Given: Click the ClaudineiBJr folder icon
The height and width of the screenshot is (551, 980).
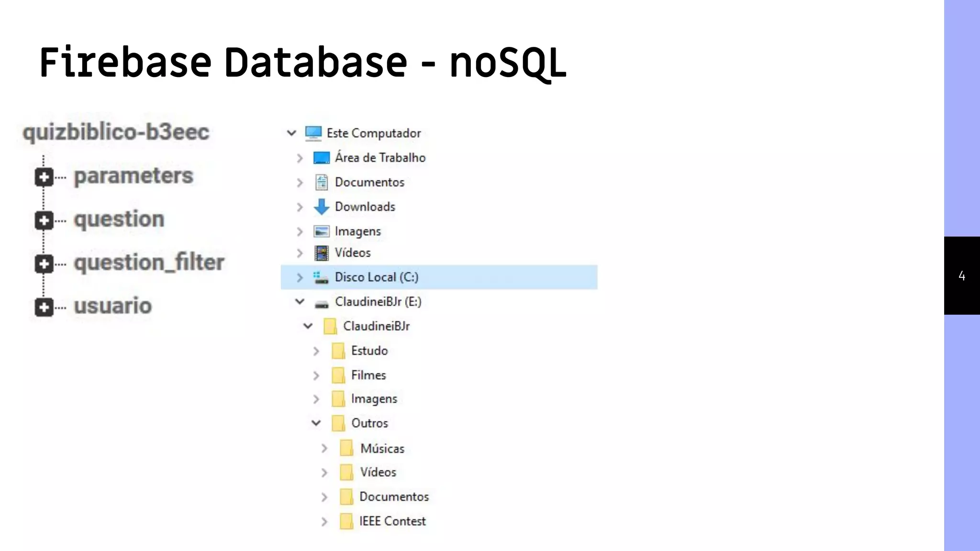Looking at the screenshot, I should tap(330, 326).
